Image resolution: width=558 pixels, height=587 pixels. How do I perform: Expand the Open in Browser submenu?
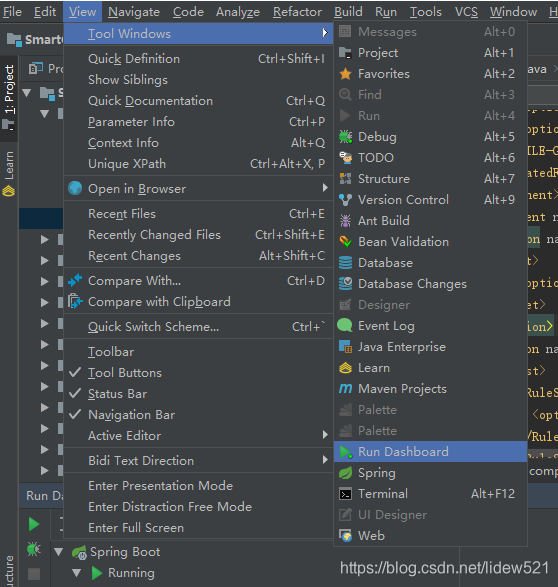pos(198,189)
